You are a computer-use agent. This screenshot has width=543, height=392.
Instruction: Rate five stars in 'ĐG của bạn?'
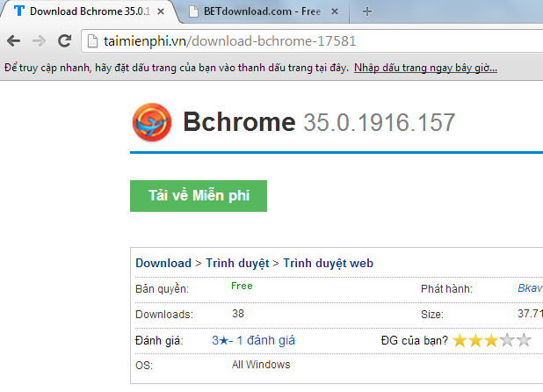coord(524,340)
